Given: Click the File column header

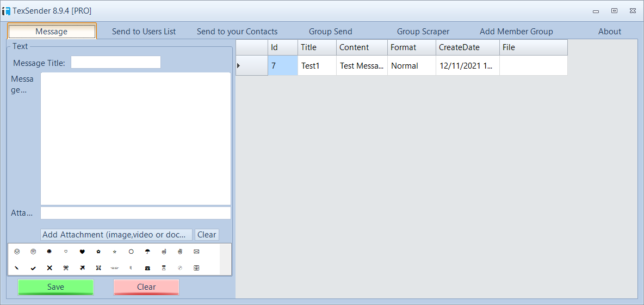Looking at the screenshot, I should coord(534,47).
